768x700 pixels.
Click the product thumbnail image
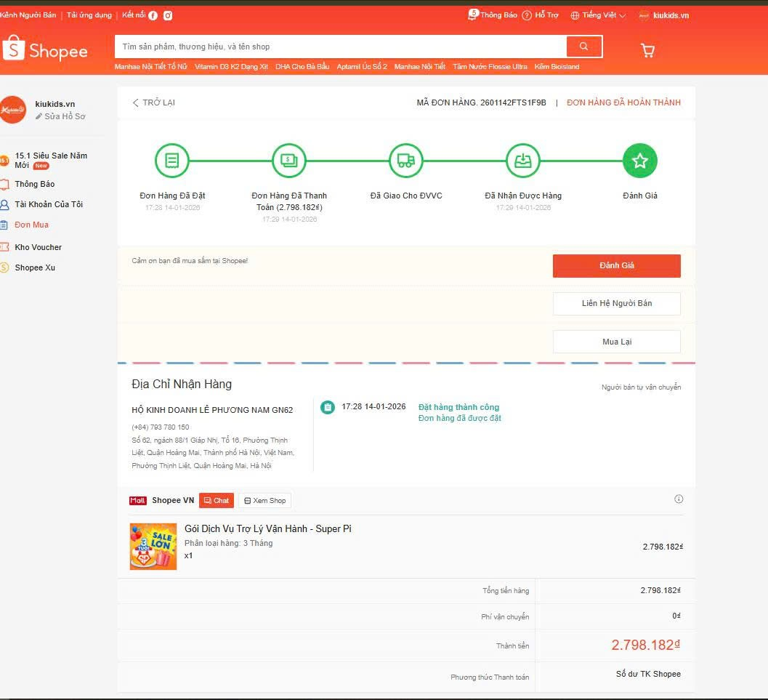point(153,547)
